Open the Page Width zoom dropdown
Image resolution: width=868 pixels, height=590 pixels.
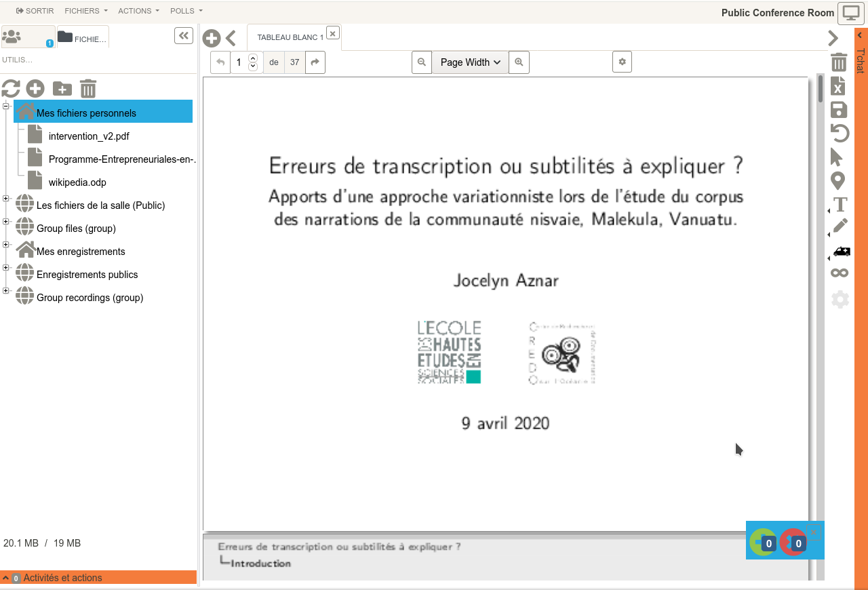click(470, 62)
